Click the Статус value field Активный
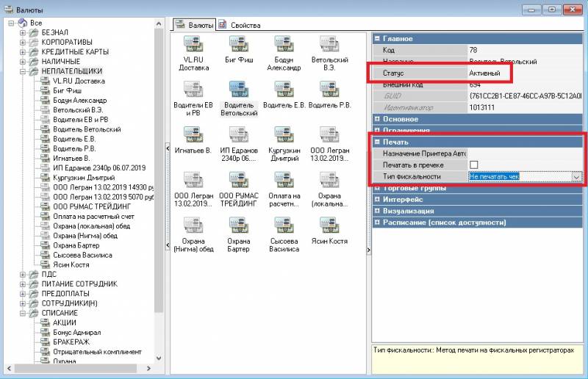 489,73
